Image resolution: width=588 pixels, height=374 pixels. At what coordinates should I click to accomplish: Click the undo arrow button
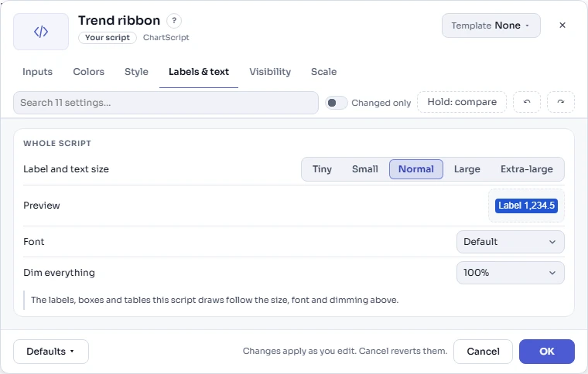point(527,102)
